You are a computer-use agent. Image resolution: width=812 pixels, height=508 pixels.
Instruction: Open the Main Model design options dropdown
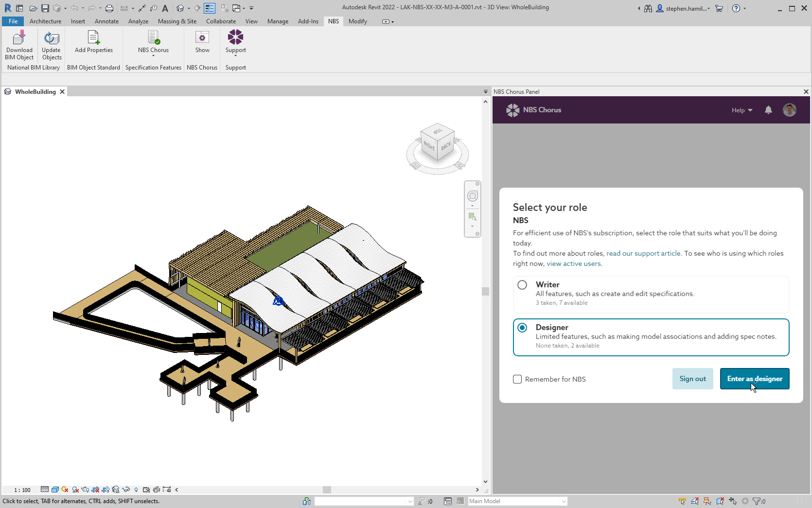click(x=564, y=501)
